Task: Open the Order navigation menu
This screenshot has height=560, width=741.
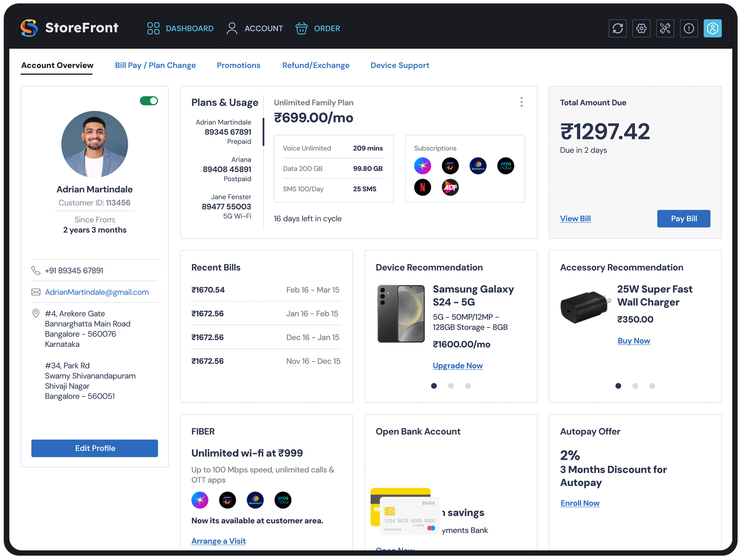Action: (x=317, y=29)
